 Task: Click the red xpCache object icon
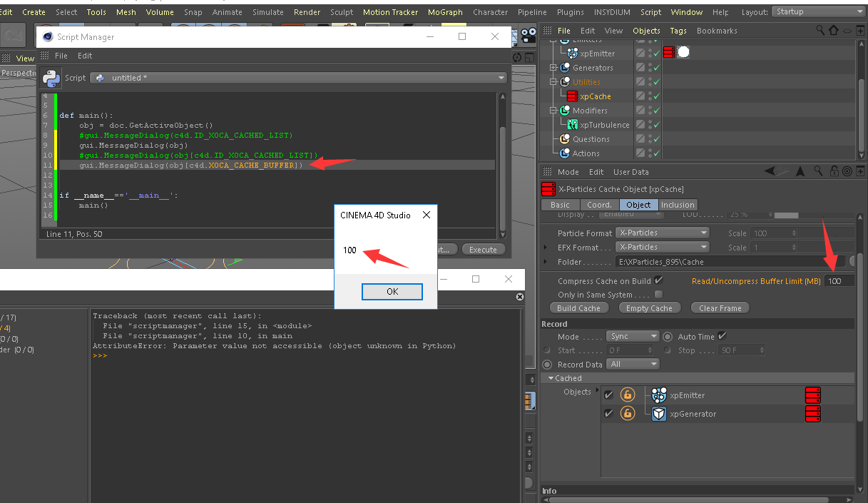click(573, 96)
